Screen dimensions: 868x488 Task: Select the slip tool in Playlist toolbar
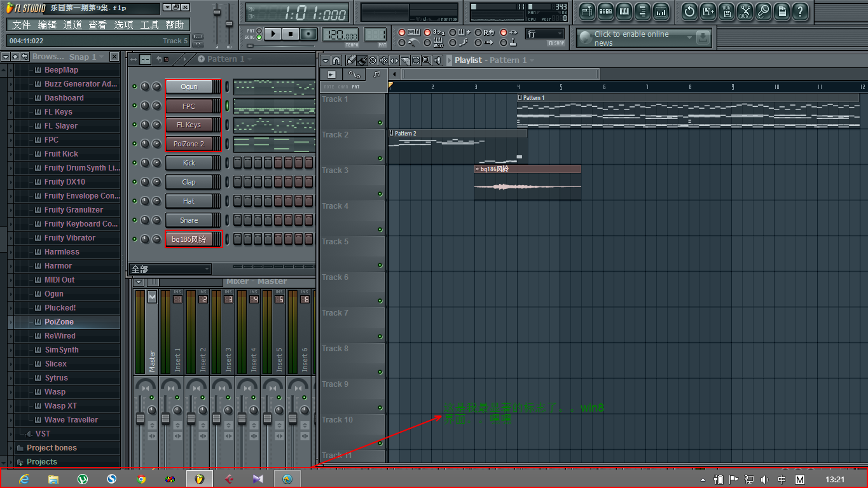point(394,60)
